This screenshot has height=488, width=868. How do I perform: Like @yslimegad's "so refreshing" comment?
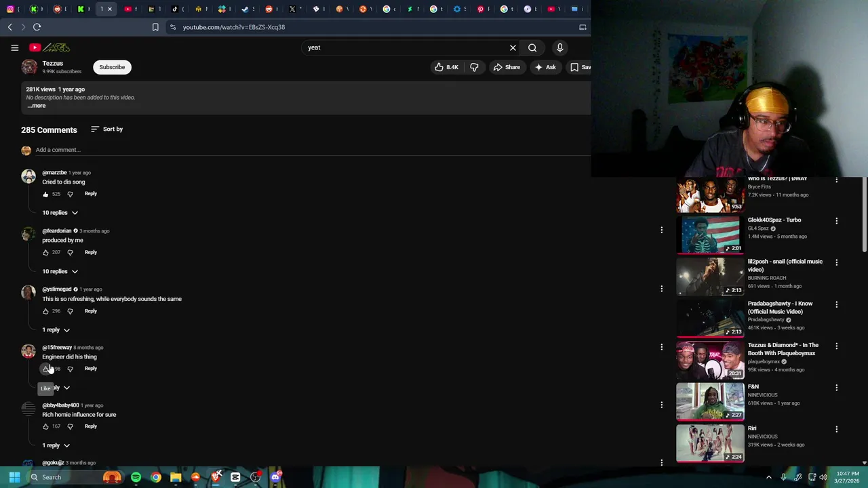point(45,311)
